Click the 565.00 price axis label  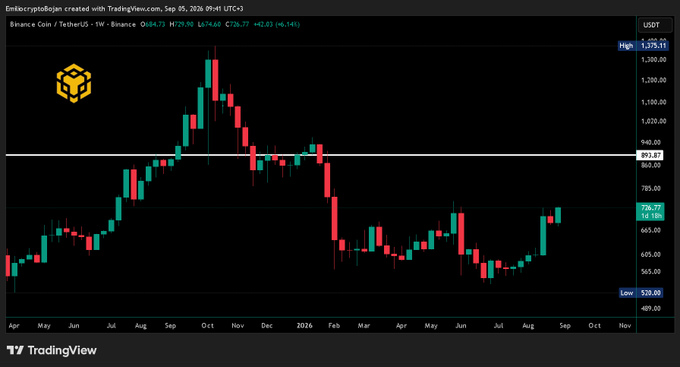click(651, 272)
